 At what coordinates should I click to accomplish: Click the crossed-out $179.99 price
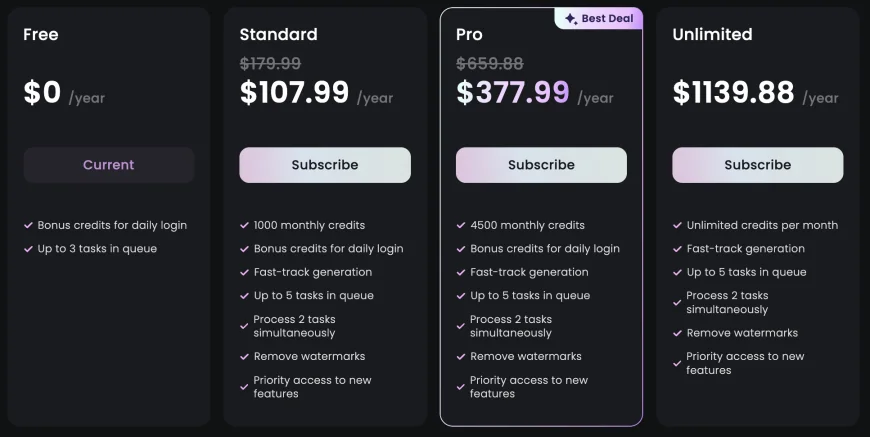(x=270, y=63)
